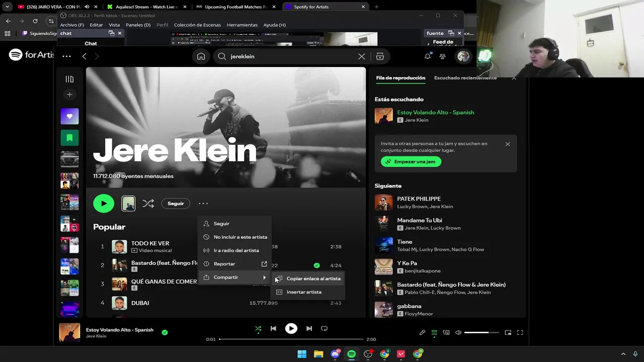Expand the Compartir submenu
The image size is (644, 362).
tap(234, 277)
